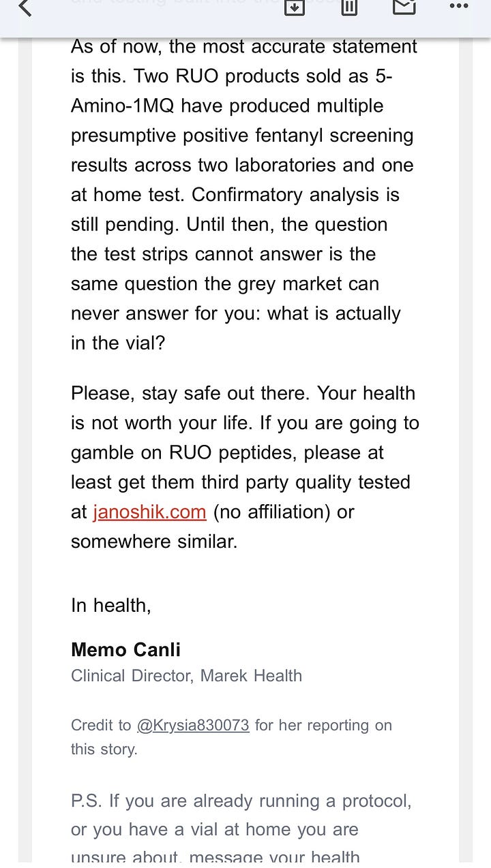Tap the 'Confirmatory analysis is still pending' sentence
Viewport: 491px width, 868px height.
pyautogui.click(x=235, y=209)
